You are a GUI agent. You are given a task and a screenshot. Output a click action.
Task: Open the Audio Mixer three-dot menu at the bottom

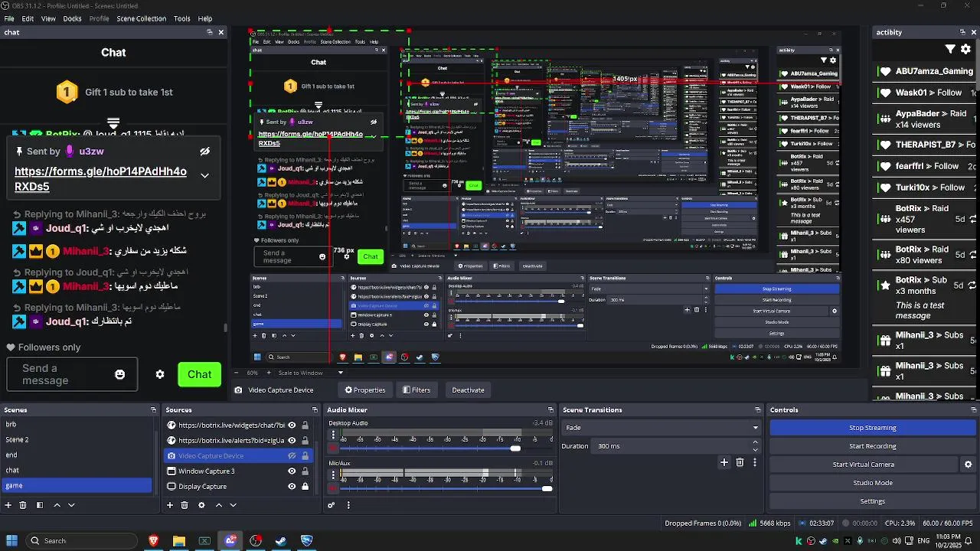[348, 505]
